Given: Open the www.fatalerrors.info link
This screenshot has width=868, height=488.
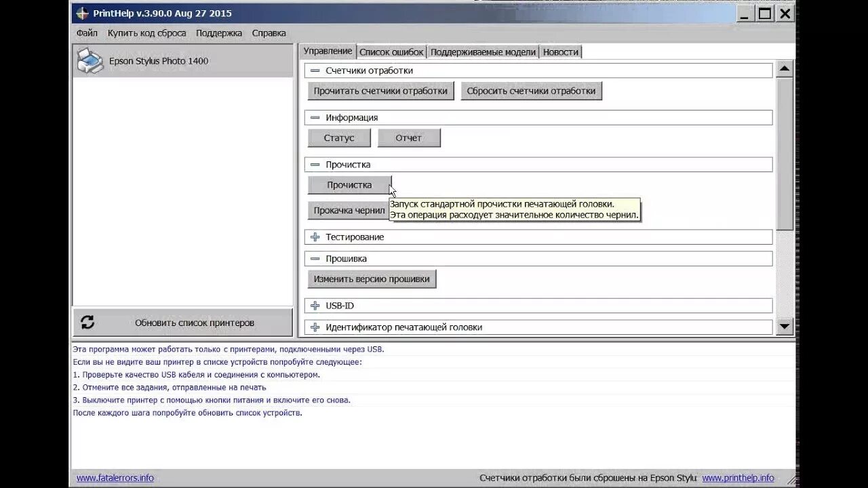Looking at the screenshot, I should (115, 478).
